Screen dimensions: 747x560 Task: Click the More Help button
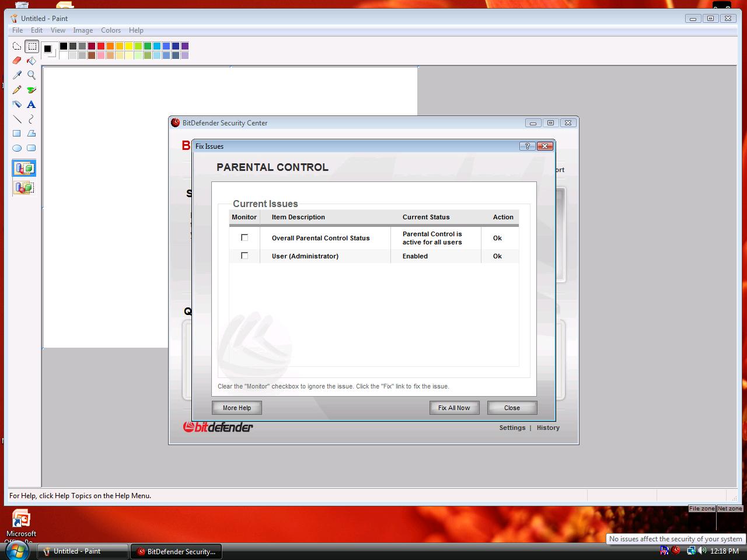tap(237, 408)
